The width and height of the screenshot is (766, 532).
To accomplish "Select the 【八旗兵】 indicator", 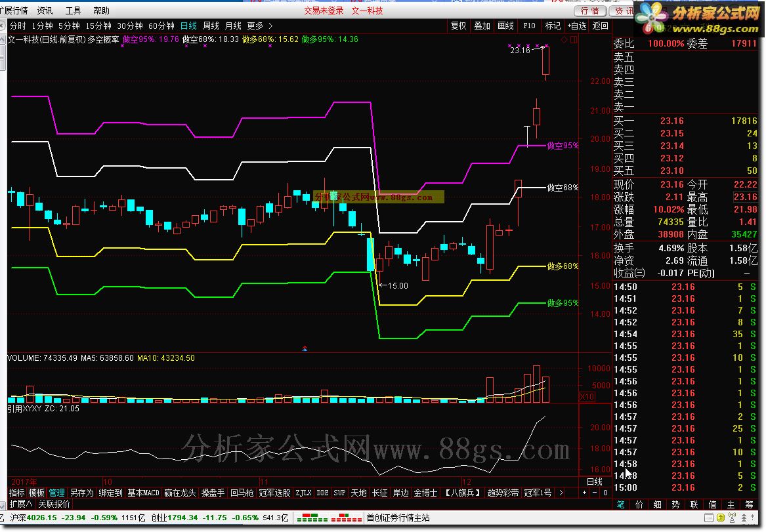I will [x=462, y=493].
